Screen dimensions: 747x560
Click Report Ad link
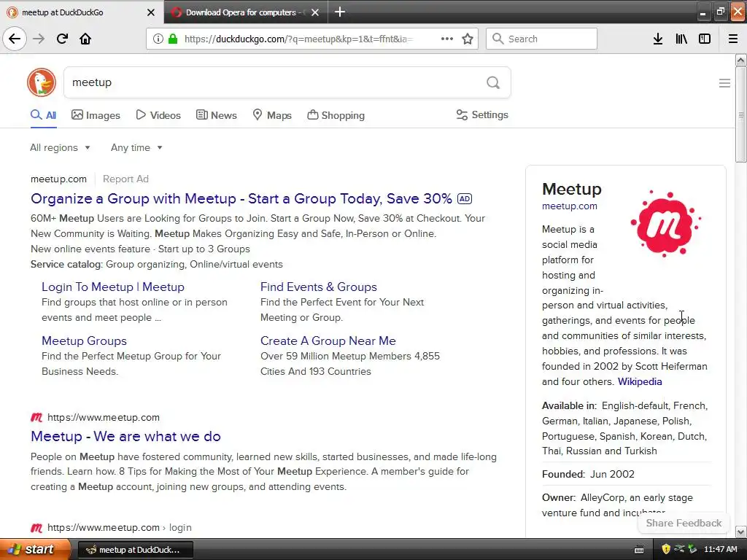pos(125,179)
